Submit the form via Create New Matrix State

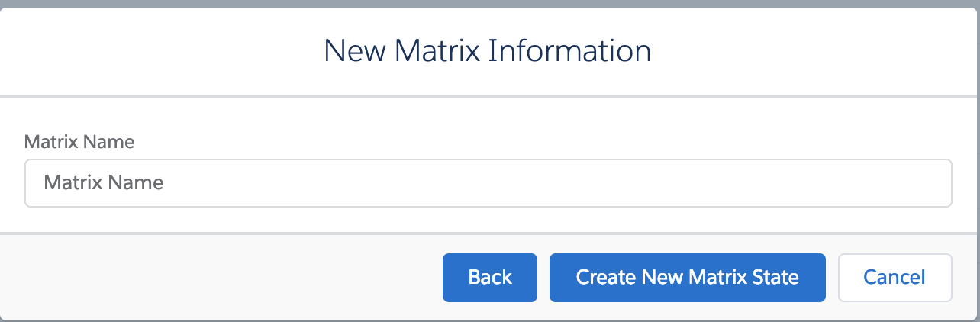[687, 277]
